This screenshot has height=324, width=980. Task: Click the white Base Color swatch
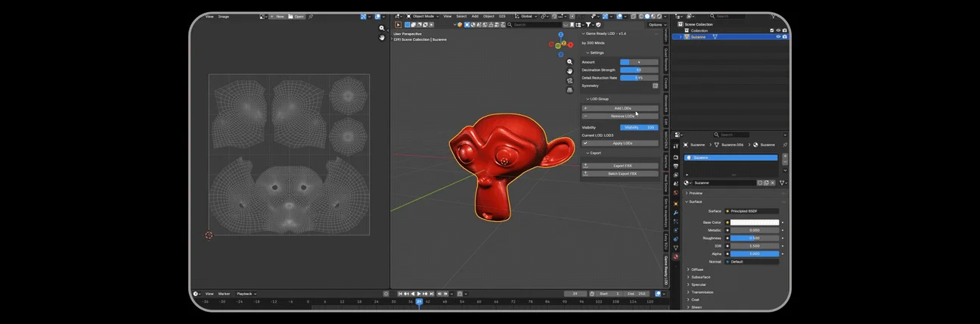(754, 223)
